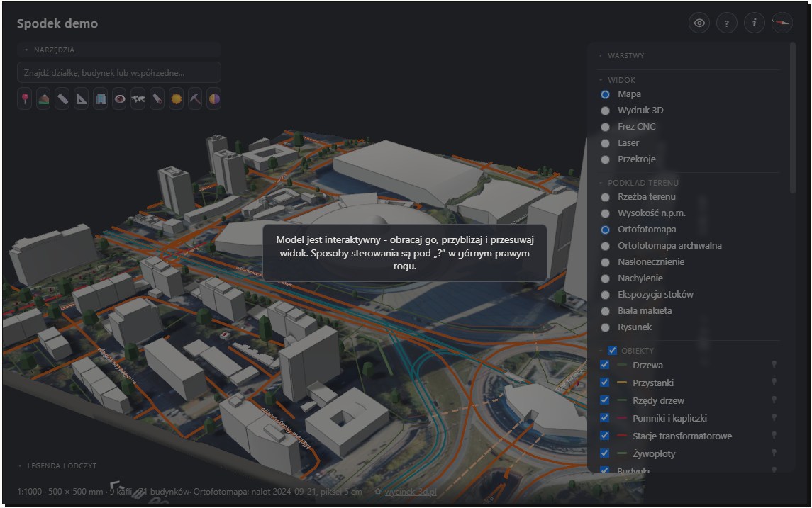
Task: Open the building tool icon
Action: [101, 98]
